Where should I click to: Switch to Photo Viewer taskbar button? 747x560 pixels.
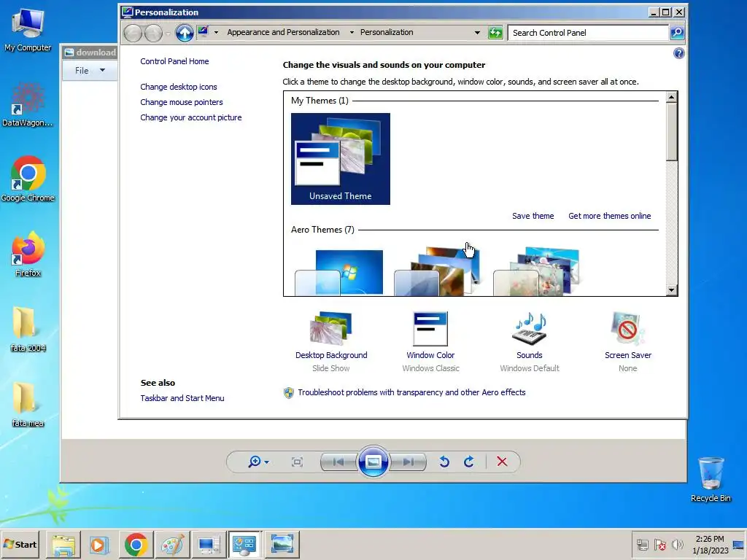[x=282, y=545]
